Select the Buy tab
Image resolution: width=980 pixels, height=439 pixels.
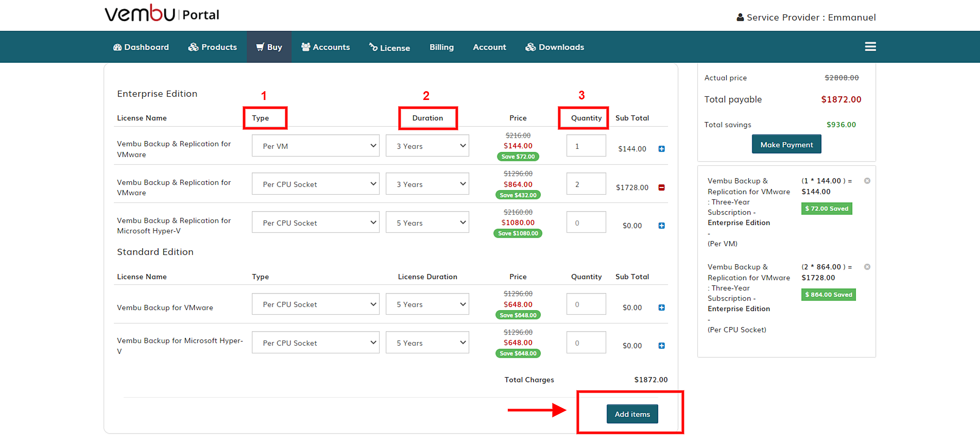(269, 47)
